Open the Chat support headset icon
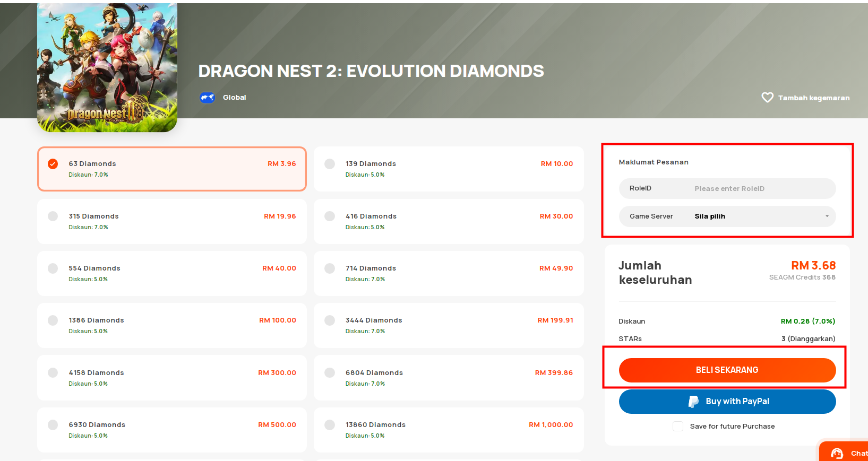The height and width of the screenshot is (461, 868). click(x=837, y=454)
